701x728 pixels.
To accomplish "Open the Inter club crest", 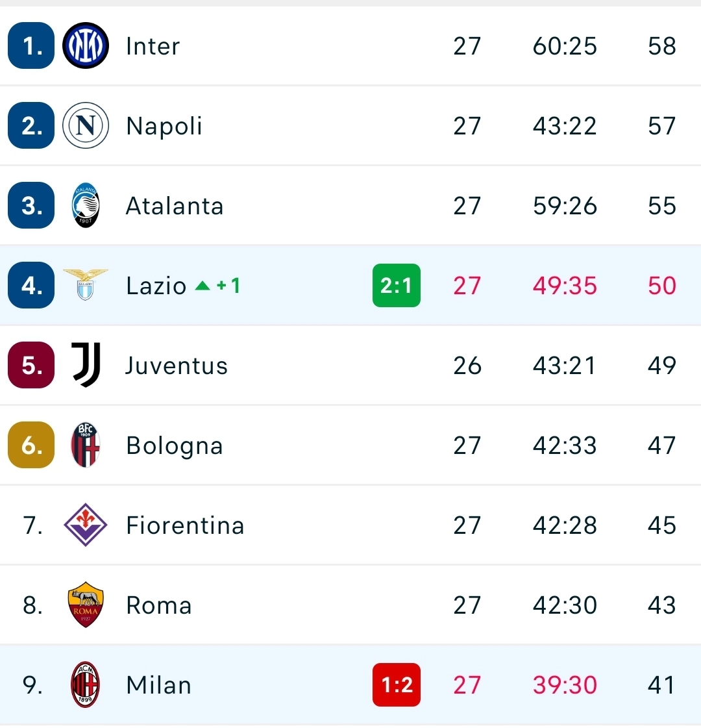I will pyautogui.click(x=86, y=45).
